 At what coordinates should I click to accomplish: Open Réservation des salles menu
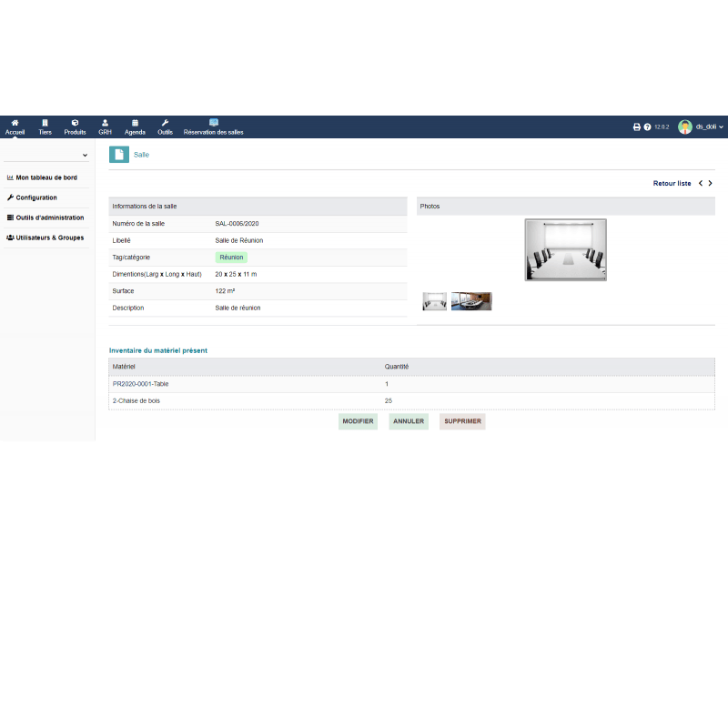point(214,126)
